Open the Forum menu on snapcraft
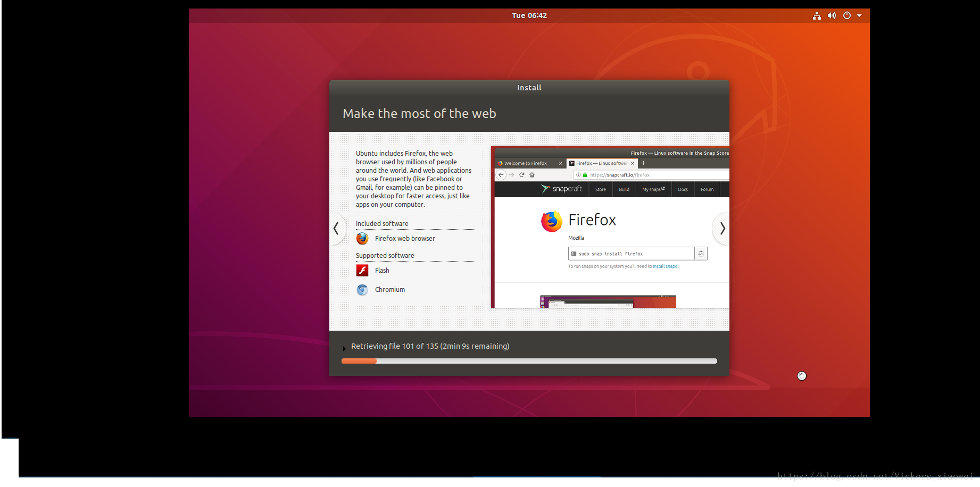The width and height of the screenshot is (980, 487). click(707, 189)
